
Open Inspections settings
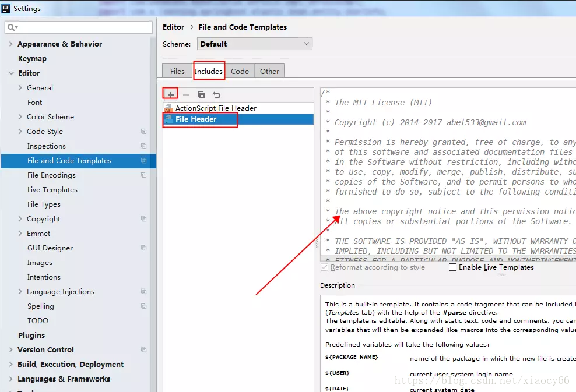coord(46,146)
